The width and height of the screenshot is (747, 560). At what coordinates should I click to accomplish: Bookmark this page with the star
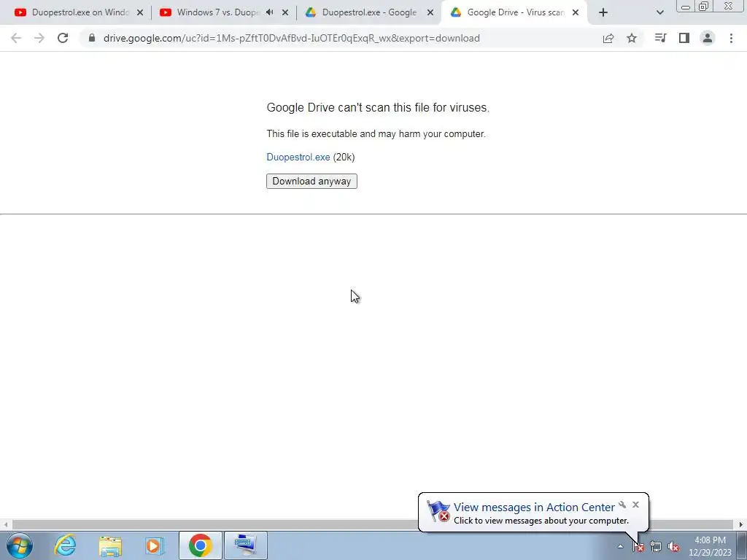click(x=632, y=38)
